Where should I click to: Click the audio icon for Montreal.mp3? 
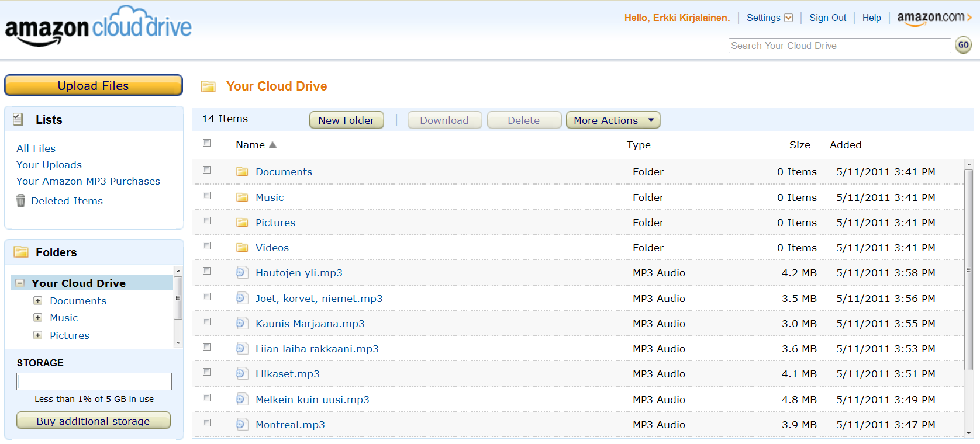point(241,424)
